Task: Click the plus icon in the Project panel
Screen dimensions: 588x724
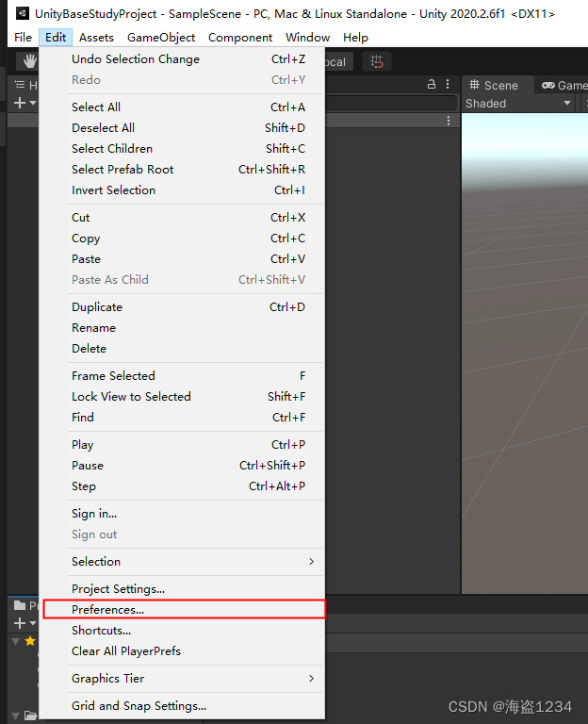Action: (x=20, y=623)
